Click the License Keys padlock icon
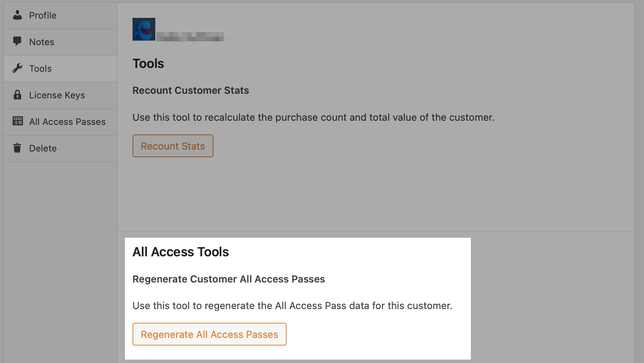The width and height of the screenshot is (644, 363). tap(17, 95)
